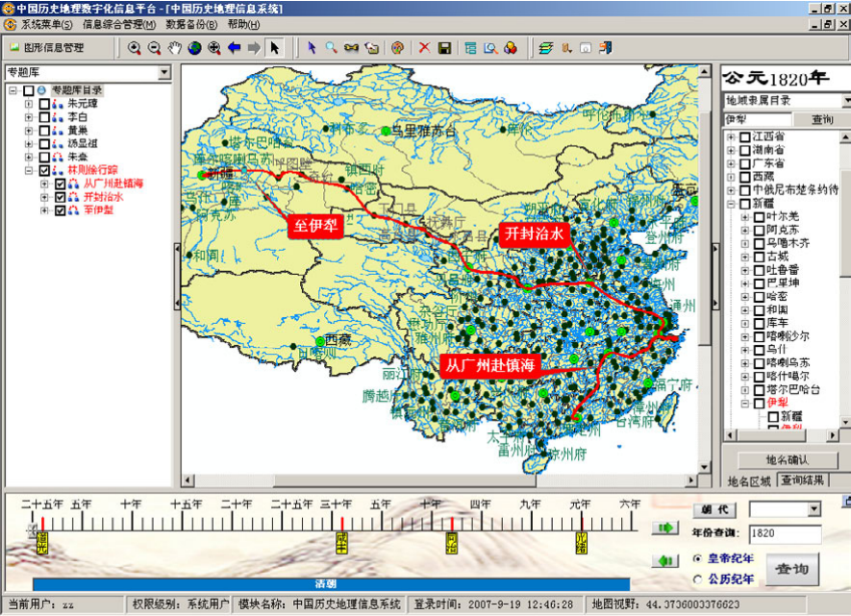Click the 地名确认 button
This screenshot has height=616, width=851.
tap(787, 460)
